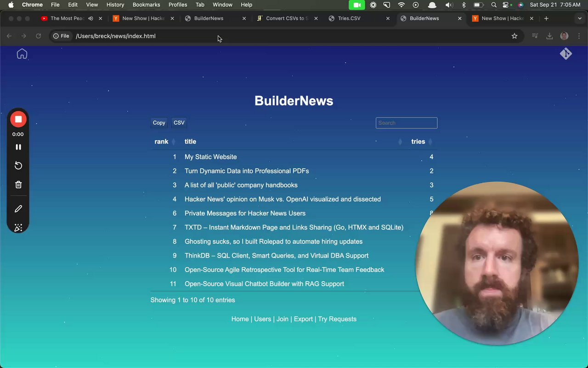
Task: Open the Bookmarks menu in the menu bar
Action: coord(146,5)
